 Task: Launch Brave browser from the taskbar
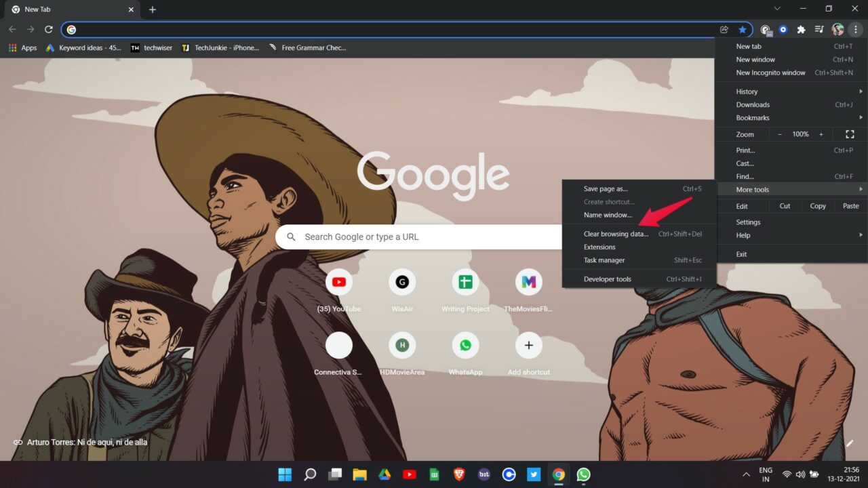click(x=459, y=474)
